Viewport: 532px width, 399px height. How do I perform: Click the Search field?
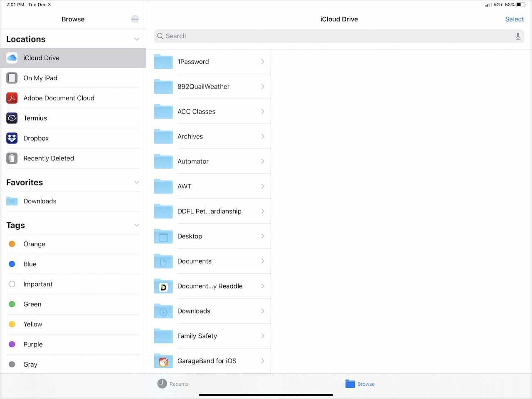332,36
